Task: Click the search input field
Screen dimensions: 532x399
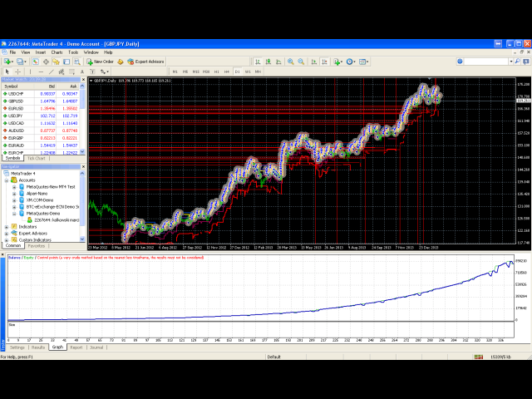Action: point(449,62)
